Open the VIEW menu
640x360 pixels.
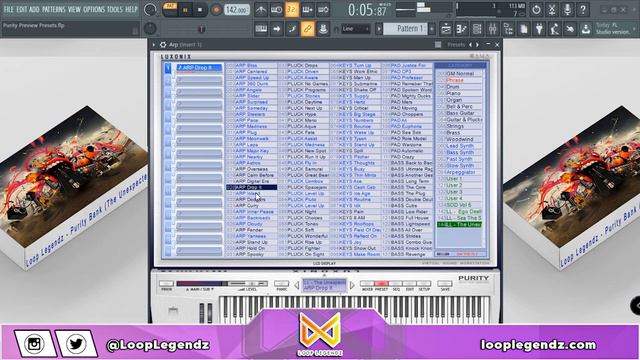point(74,9)
